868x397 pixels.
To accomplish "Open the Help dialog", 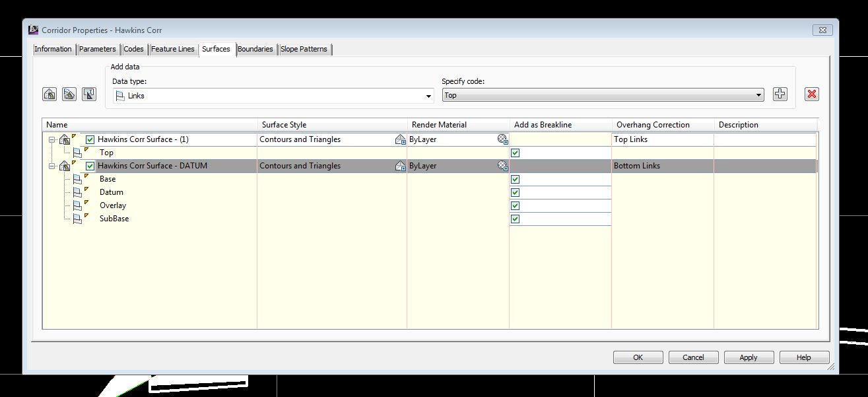I will 804,357.
